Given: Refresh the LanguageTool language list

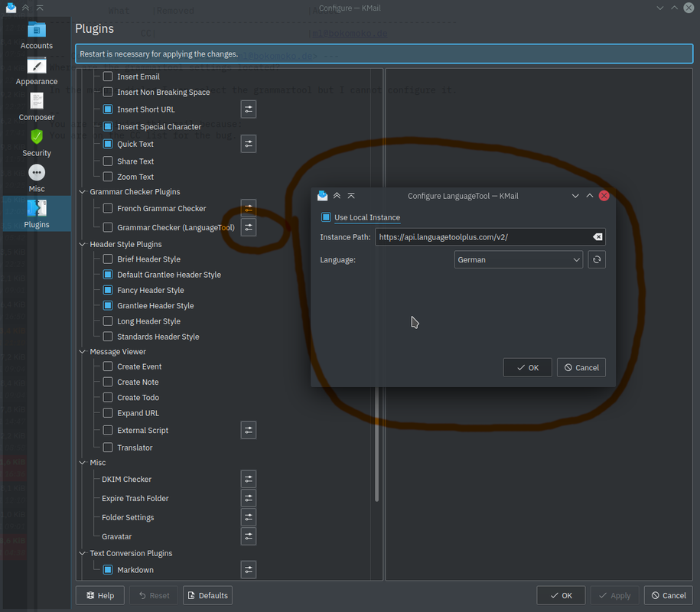Looking at the screenshot, I should pos(597,259).
